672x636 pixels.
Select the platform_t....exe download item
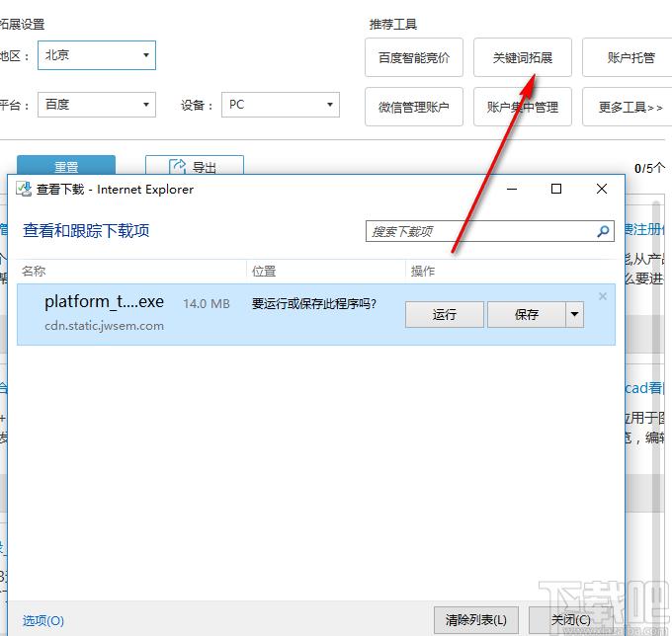316,314
